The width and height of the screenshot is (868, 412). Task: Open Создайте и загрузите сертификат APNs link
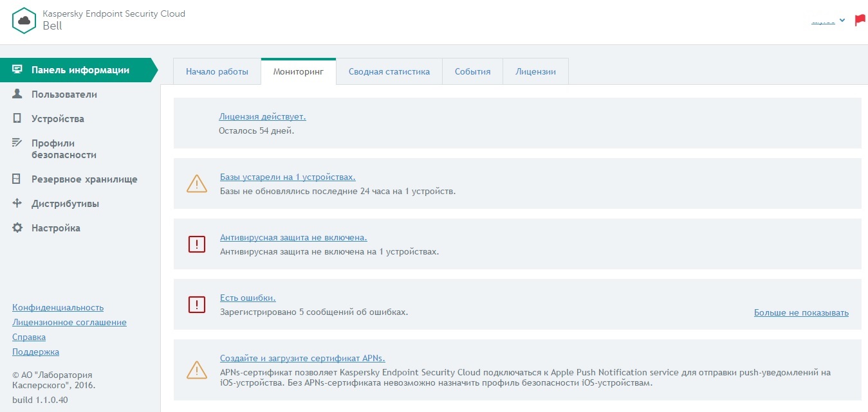(302, 358)
